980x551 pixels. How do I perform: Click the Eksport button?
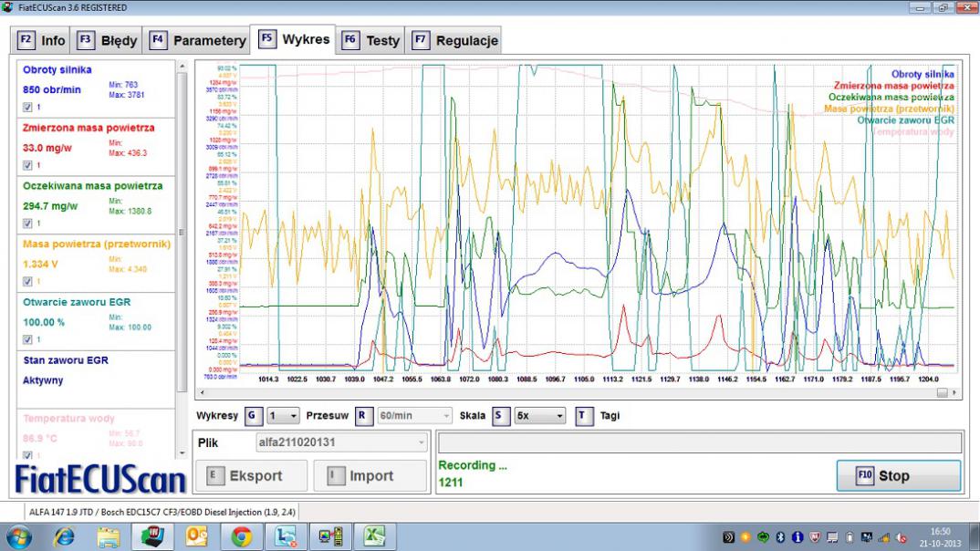[x=246, y=475]
